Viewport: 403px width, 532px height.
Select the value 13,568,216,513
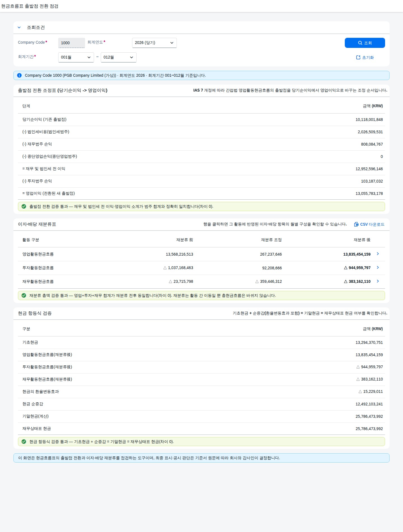[x=179, y=254]
